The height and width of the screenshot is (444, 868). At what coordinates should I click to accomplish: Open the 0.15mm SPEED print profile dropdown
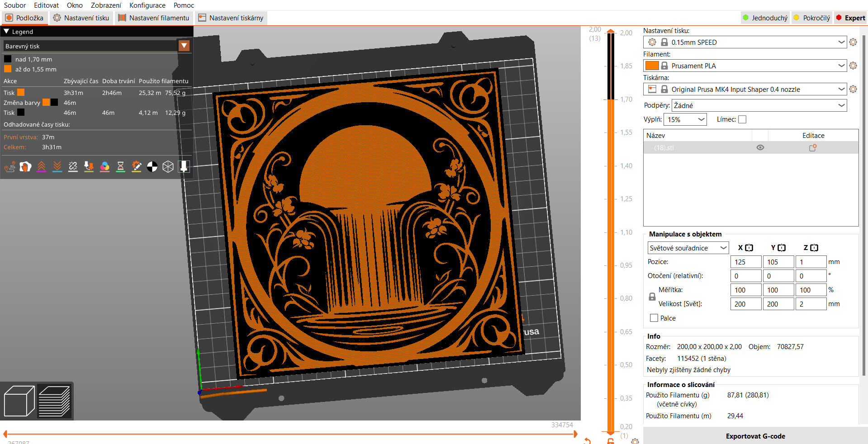(x=745, y=42)
